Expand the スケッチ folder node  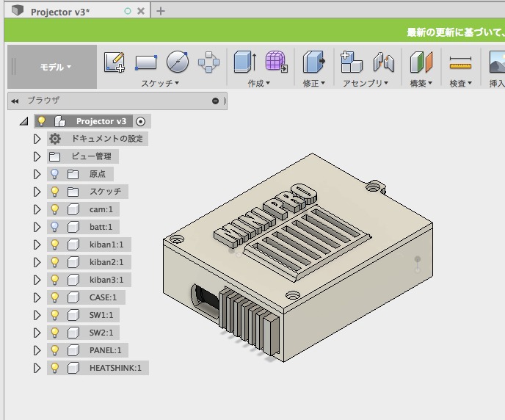(37, 192)
